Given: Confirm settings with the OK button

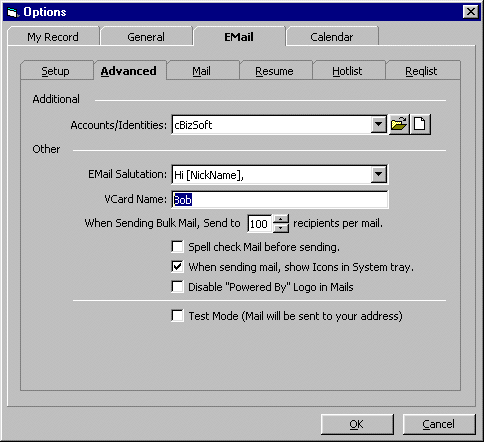Looking at the screenshot, I should pyautogui.click(x=357, y=424).
